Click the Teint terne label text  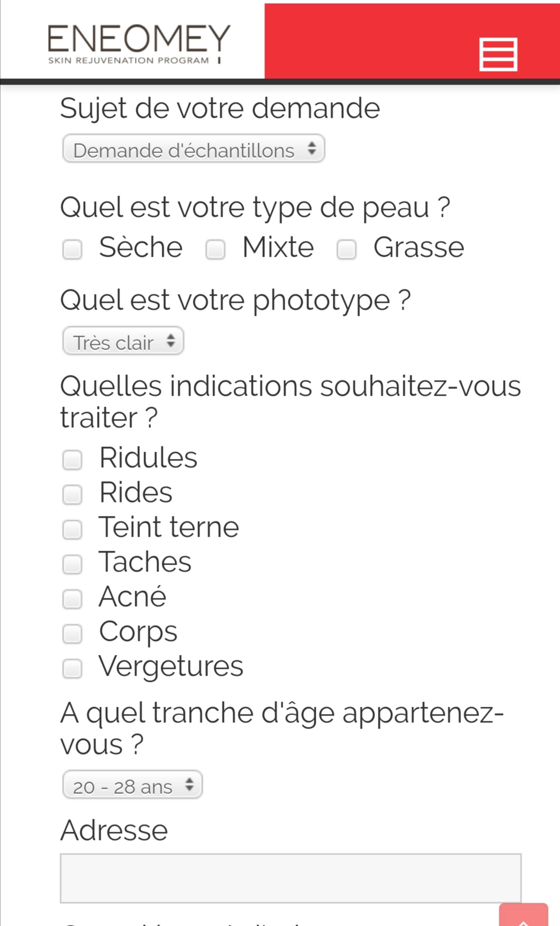pyautogui.click(x=169, y=527)
